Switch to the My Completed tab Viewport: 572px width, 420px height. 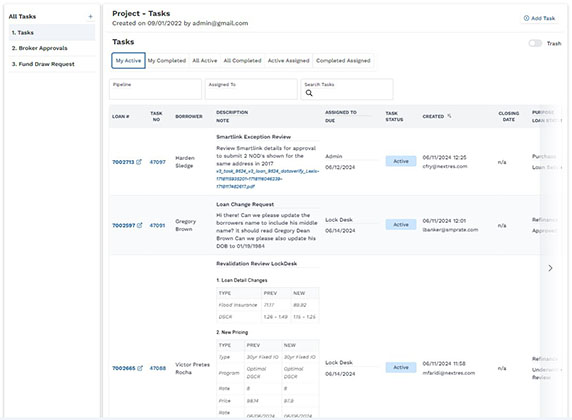pyautogui.click(x=167, y=61)
